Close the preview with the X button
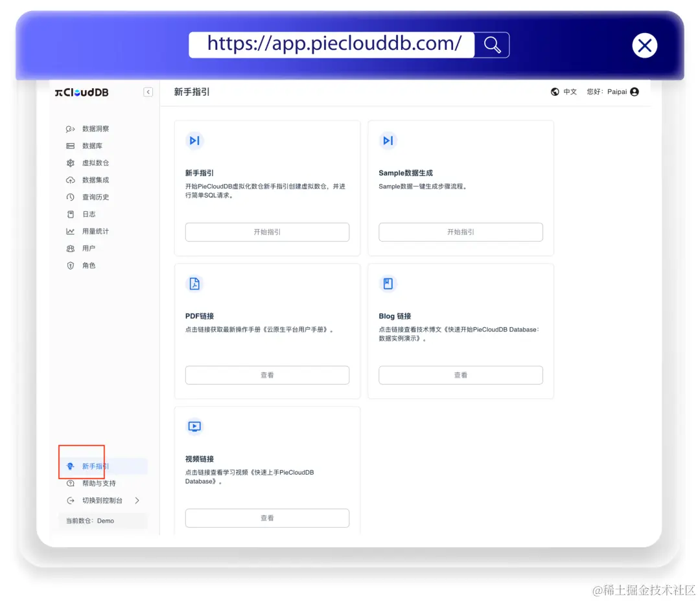700x601 pixels. (644, 45)
